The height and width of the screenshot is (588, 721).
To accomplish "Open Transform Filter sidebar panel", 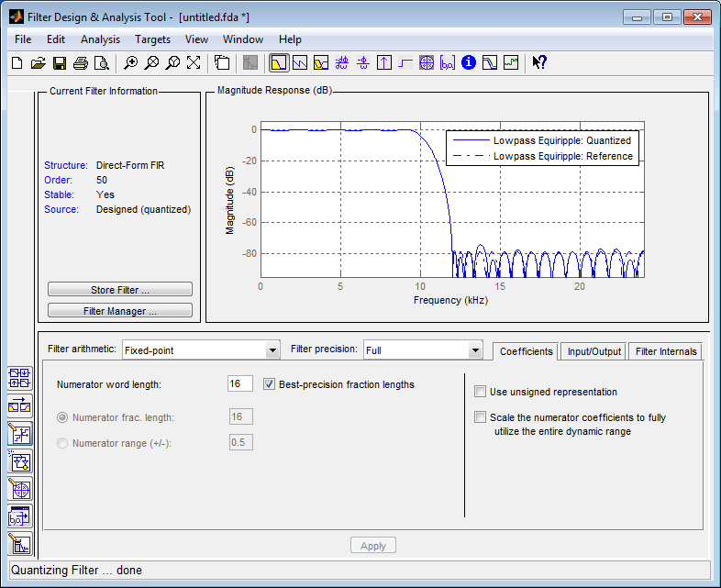I will pos(20,406).
